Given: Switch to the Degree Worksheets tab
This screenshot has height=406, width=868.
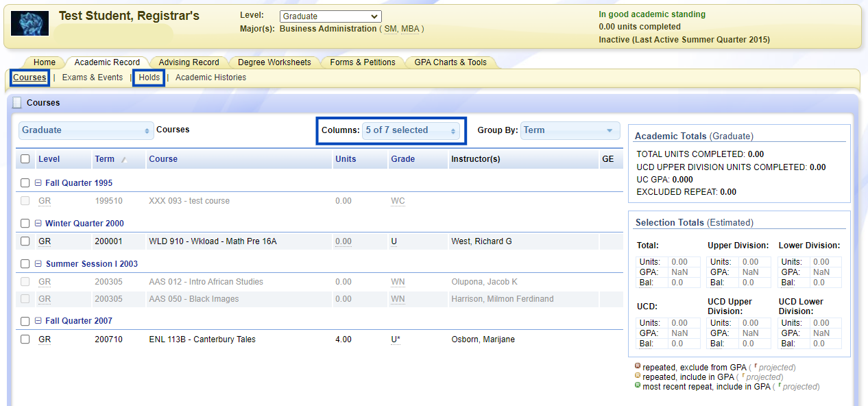Looking at the screenshot, I should tap(274, 62).
